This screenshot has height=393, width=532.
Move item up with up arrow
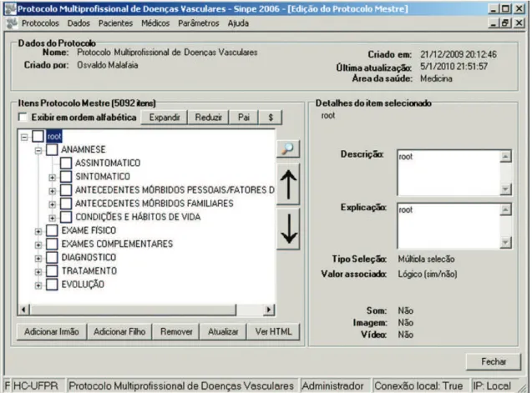[288, 184]
